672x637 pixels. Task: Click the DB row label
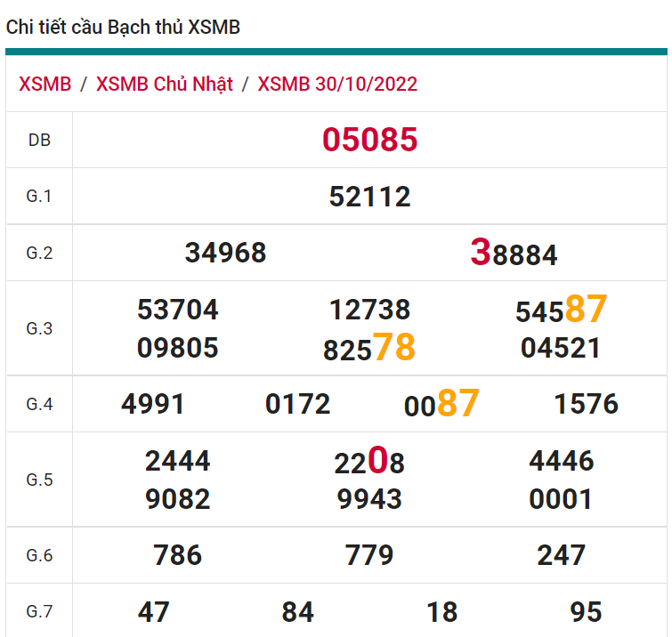pos(39,140)
